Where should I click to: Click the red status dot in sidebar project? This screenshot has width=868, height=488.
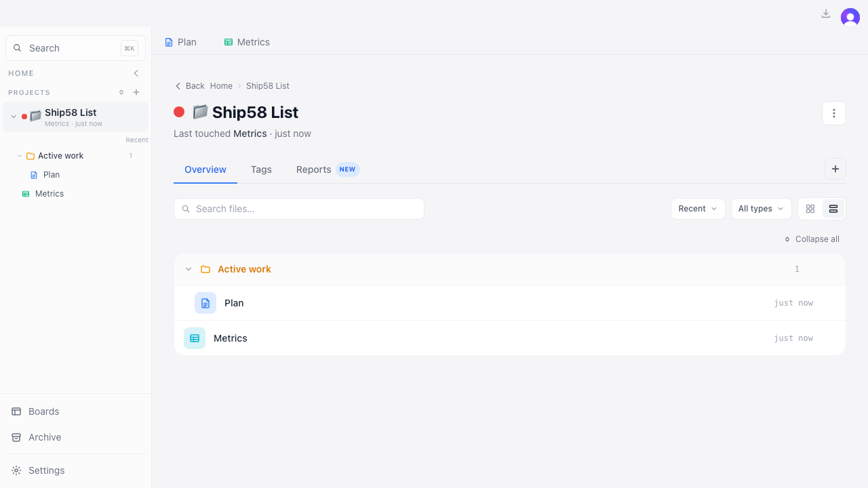24,117
